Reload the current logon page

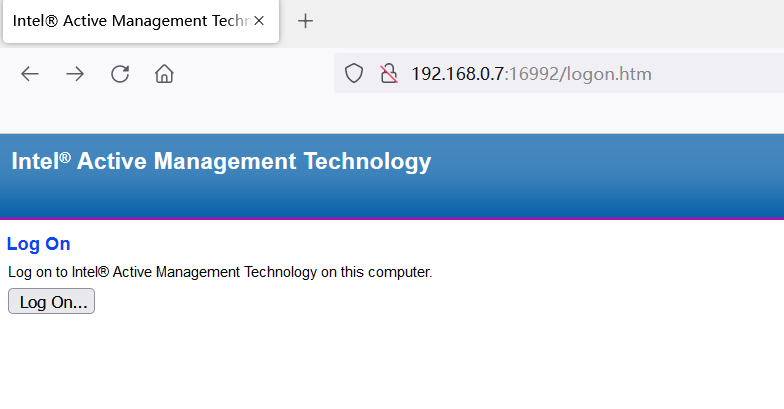(120, 73)
